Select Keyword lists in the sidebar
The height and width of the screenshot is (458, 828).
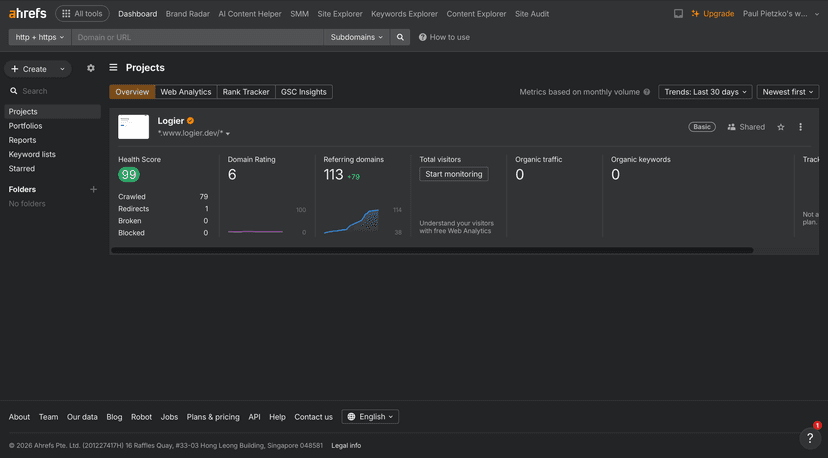(32, 154)
